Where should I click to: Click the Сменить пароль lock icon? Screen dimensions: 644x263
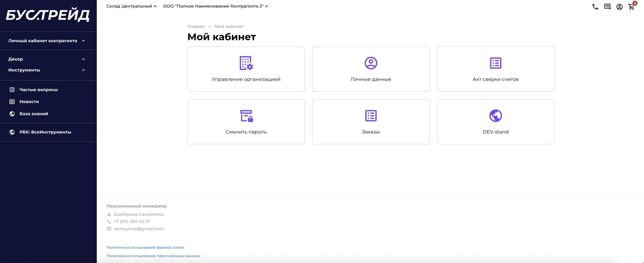246,116
